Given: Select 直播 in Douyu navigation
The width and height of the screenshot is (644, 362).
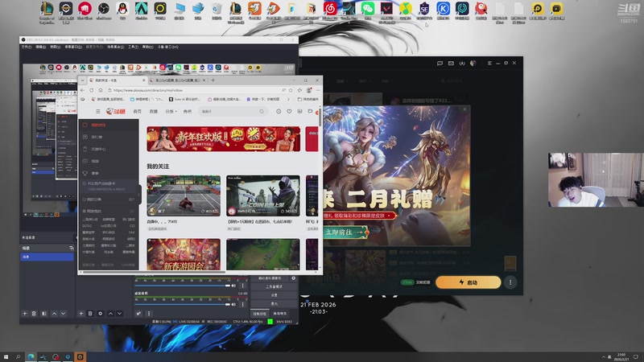Looking at the screenshot, I should (x=154, y=111).
